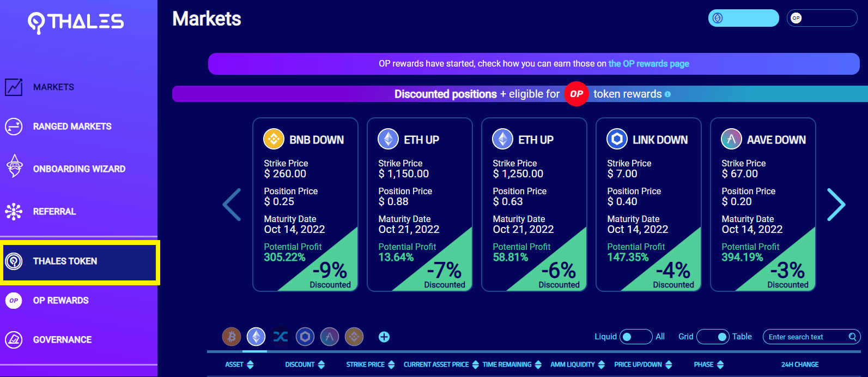Viewport: 868px width, 377px height.
Task: Filter markets by AAVE asset icon
Action: click(330, 337)
